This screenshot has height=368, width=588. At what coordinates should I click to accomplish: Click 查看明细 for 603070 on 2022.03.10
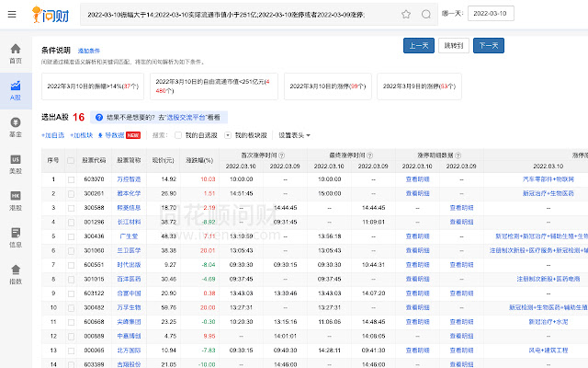point(417,179)
